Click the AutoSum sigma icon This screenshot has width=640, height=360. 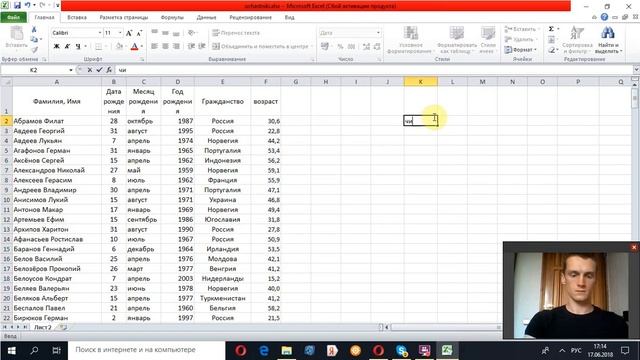[551, 29]
